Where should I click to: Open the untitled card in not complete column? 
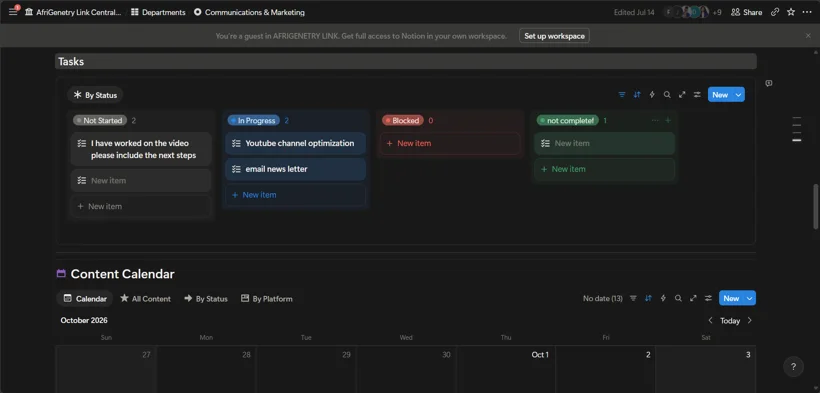click(x=605, y=143)
